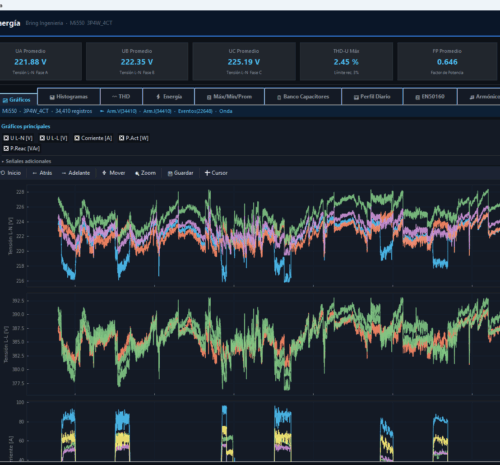
Task: Click the UB Promedio 222.35 V card
Action: [137, 61]
